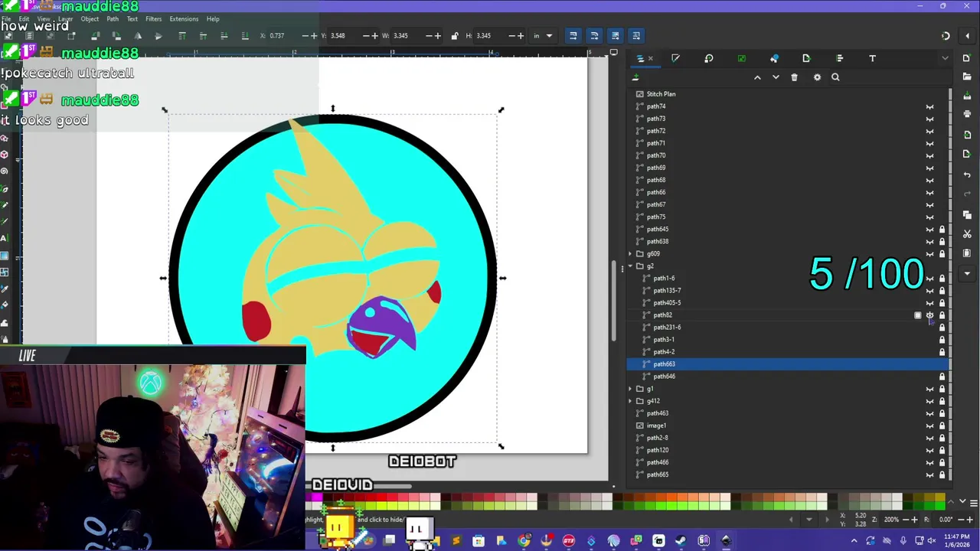Screen dimensions: 980x551
Task: Toggle scale rounded corners button
Action: coord(593,35)
